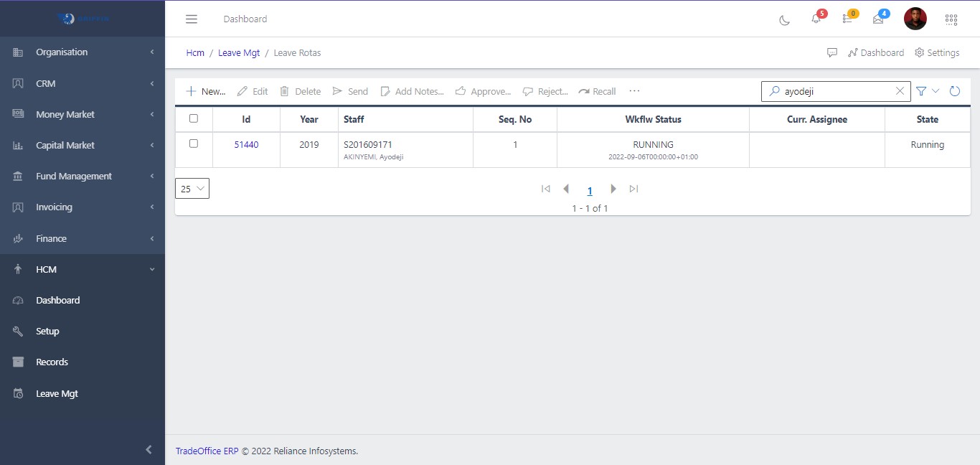
Task: Click into the search input field
Action: pyautogui.click(x=836, y=91)
